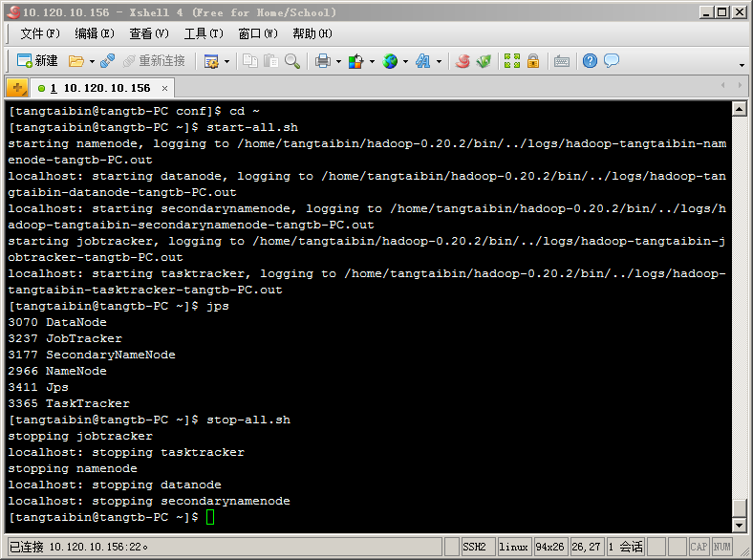Click the padlock lock-screen icon
The width and height of the screenshot is (753, 560).
click(x=533, y=61)
